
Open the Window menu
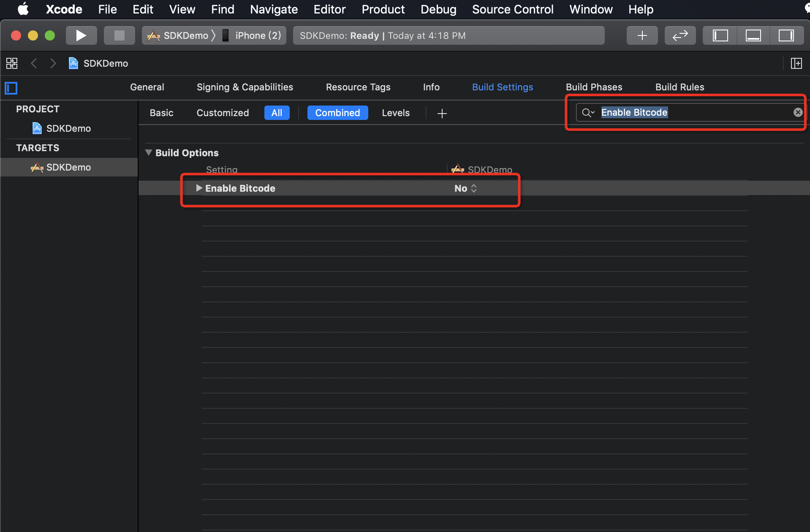point(591,9)
